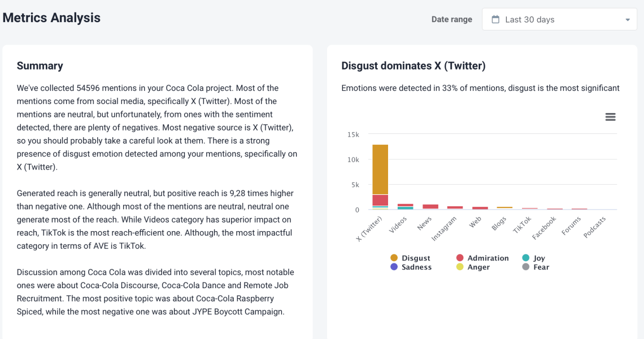
Task: Click the Date range label
Action: click(x=451, y=19)
